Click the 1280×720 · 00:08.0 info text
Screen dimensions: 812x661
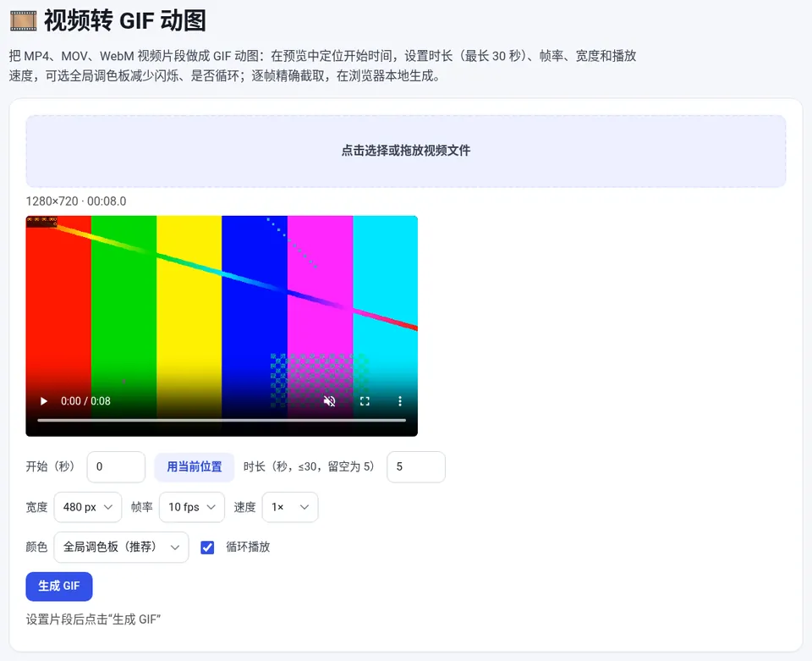pos(76,201)
